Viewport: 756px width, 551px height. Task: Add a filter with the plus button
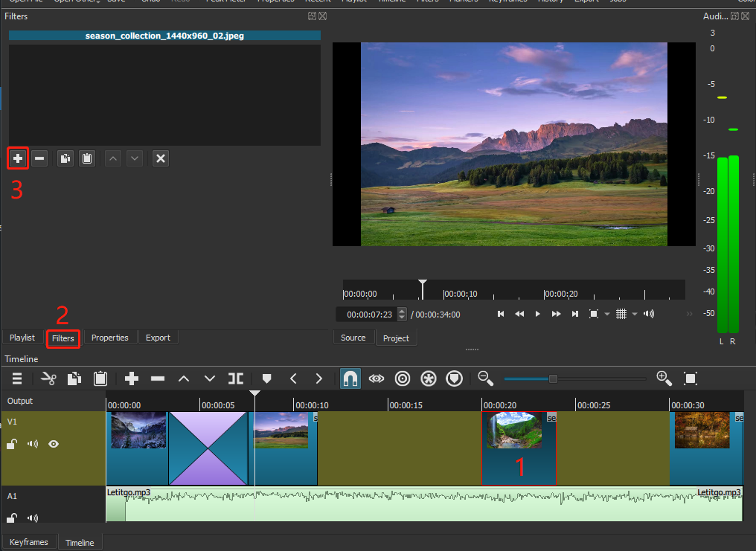pos(18,158)
